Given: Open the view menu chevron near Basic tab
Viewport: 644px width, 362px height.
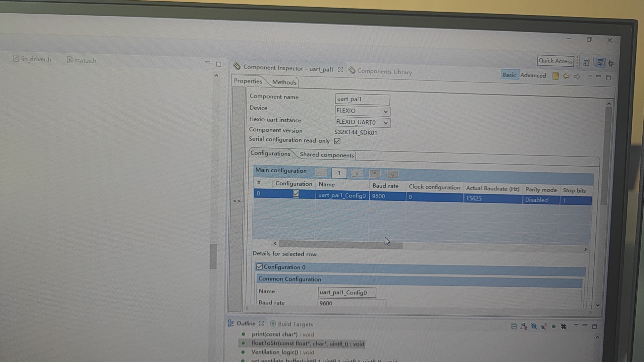Looking at the screenshot, I should 589,76.
